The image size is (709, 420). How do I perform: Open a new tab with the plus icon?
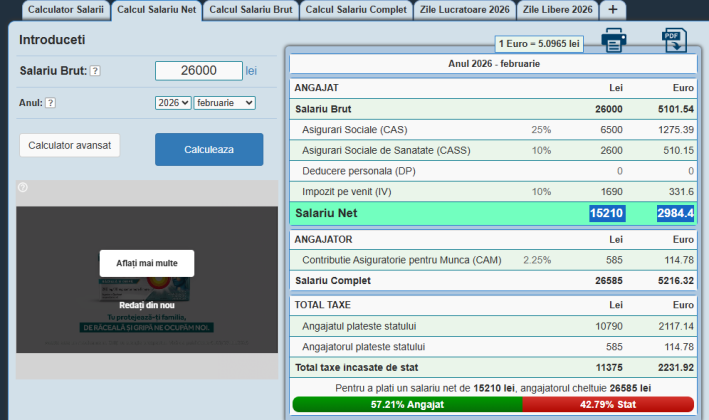click(x=612, y=9)
